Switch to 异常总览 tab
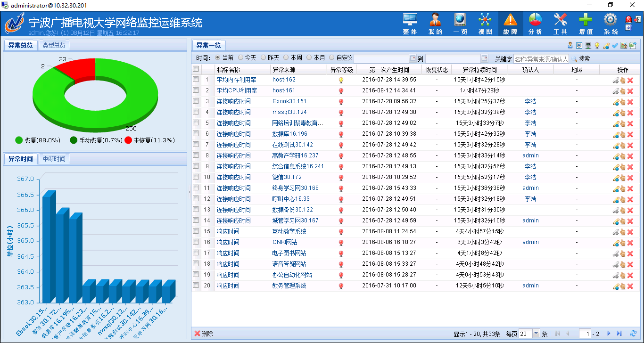The height and width of the screenshot is (343, 644). point(20,45)
